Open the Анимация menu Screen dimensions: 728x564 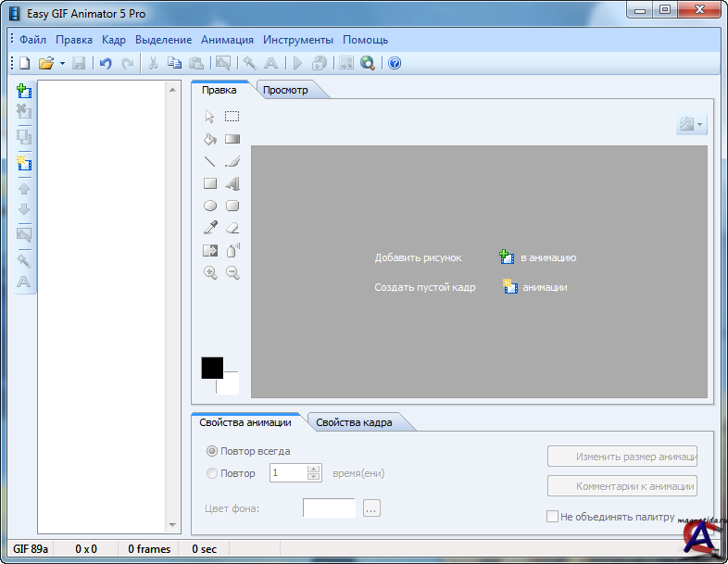click(227, 40)
